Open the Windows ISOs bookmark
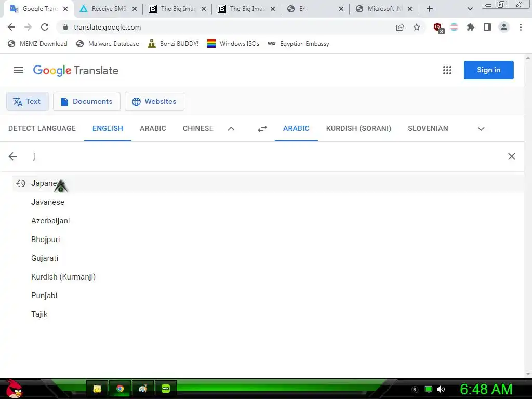This screenshot has height=399, width=532. [233, 44]
